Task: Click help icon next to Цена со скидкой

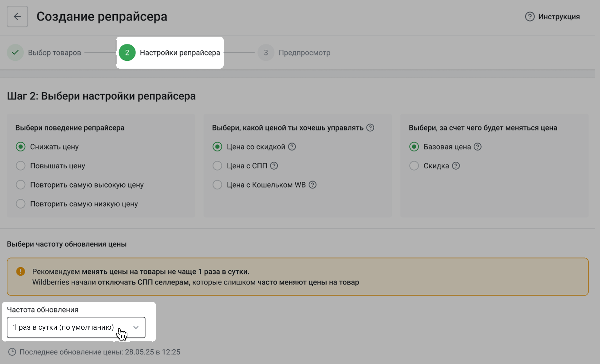Action: coord(292,147)
